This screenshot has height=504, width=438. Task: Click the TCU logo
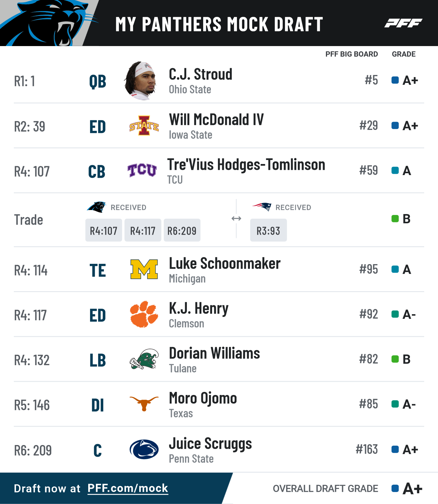(142, 170)
